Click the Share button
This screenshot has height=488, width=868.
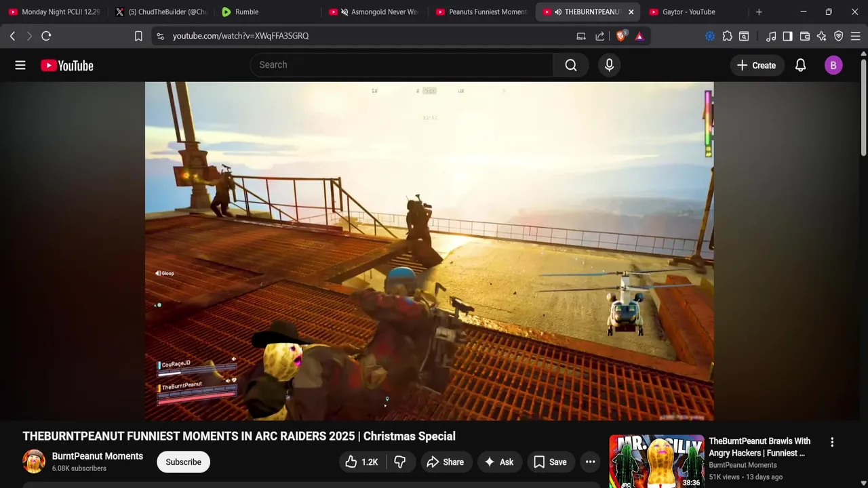point(446,462)
